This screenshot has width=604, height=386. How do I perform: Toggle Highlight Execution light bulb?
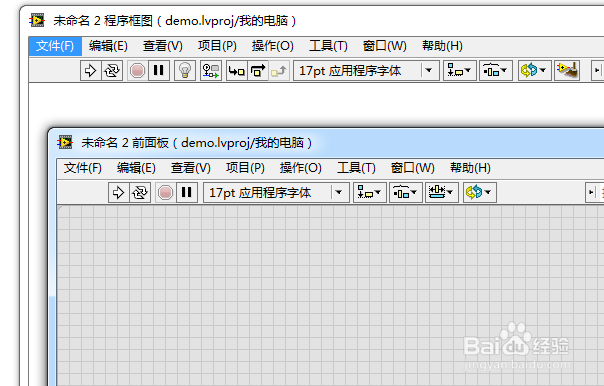(185, 70)
